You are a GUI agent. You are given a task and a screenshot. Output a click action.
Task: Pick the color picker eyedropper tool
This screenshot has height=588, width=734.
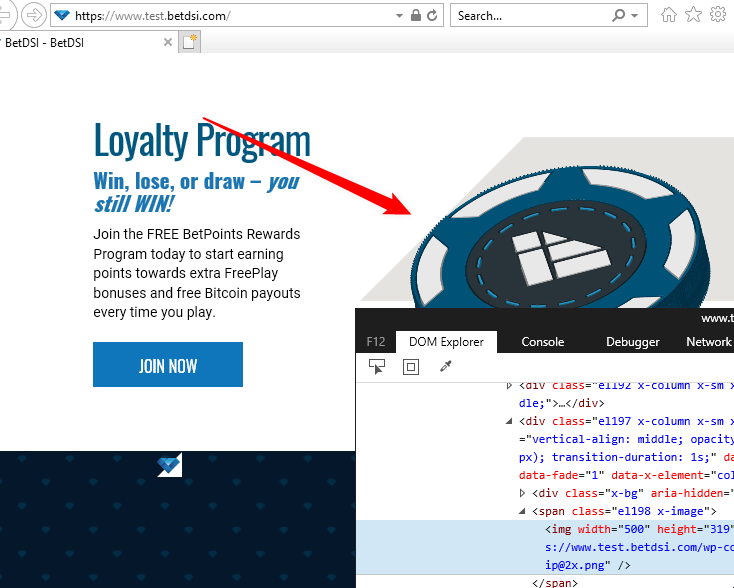[446, 367]
